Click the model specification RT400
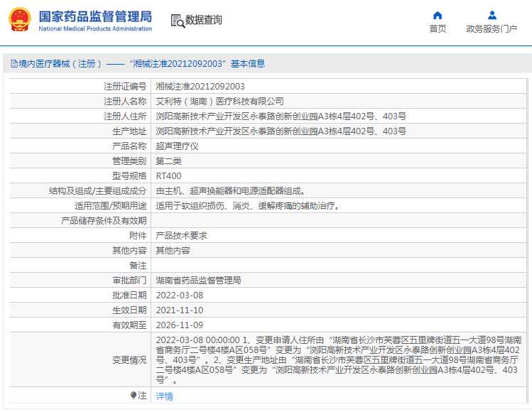This screenshot has width=532, height=412. (168, 176)
